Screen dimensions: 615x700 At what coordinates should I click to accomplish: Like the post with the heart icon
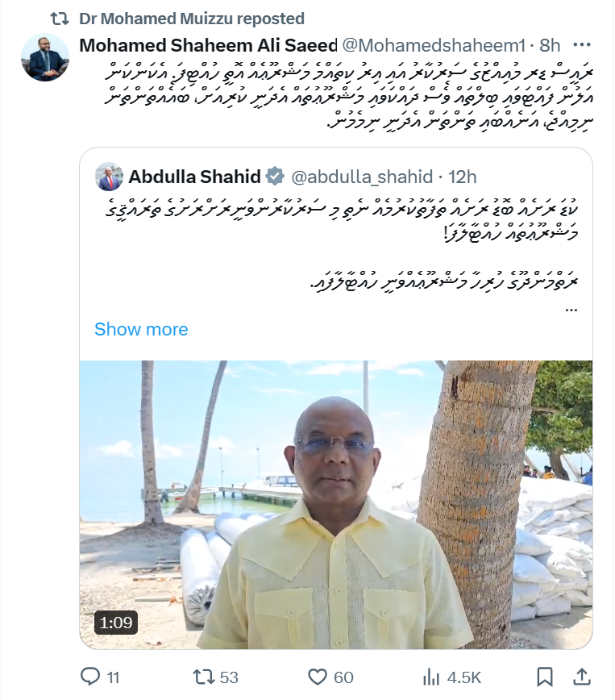(318, 677)
